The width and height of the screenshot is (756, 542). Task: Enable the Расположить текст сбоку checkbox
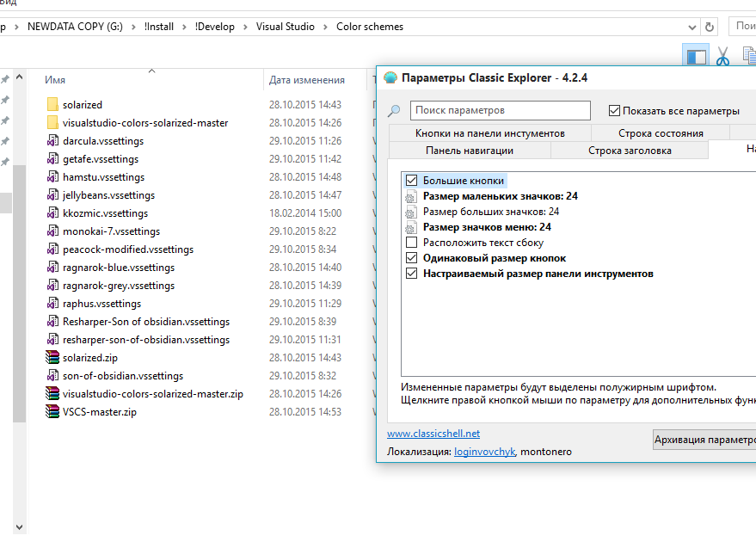(x=411, y=242)
